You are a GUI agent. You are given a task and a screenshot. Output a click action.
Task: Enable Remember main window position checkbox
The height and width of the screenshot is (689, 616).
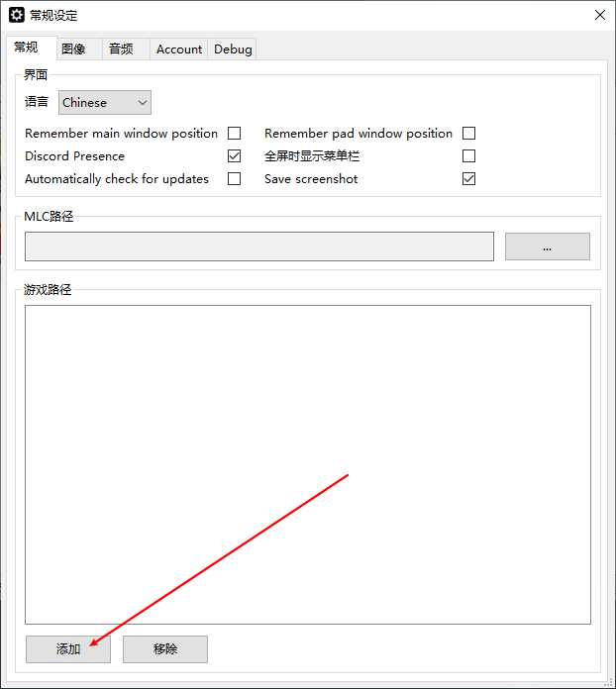[234, 133]
